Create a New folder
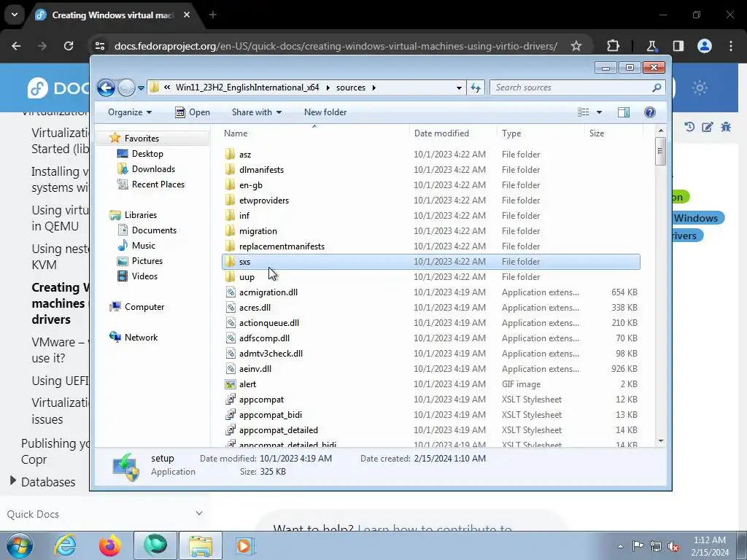The height and width of the screenshot is (560, 747). (325, 112)
